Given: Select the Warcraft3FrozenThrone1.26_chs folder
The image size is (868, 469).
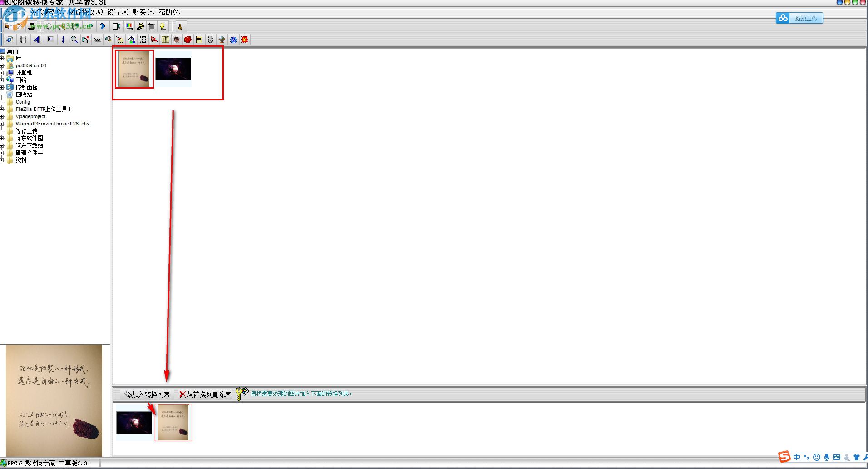Looking at the screenshot, I should point(52,124).
